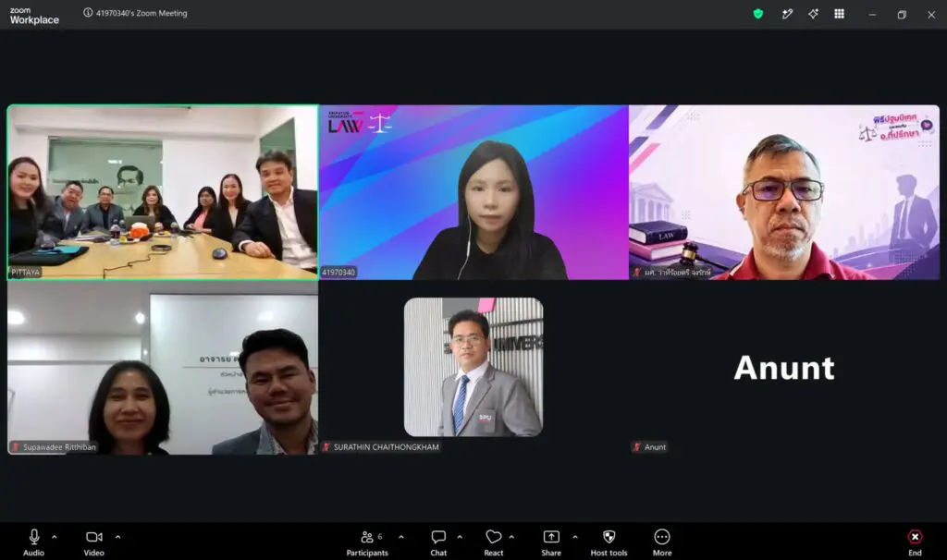Click the 41970340 name label on video tile
Viewport: 947px width, 560px height.
338,273
